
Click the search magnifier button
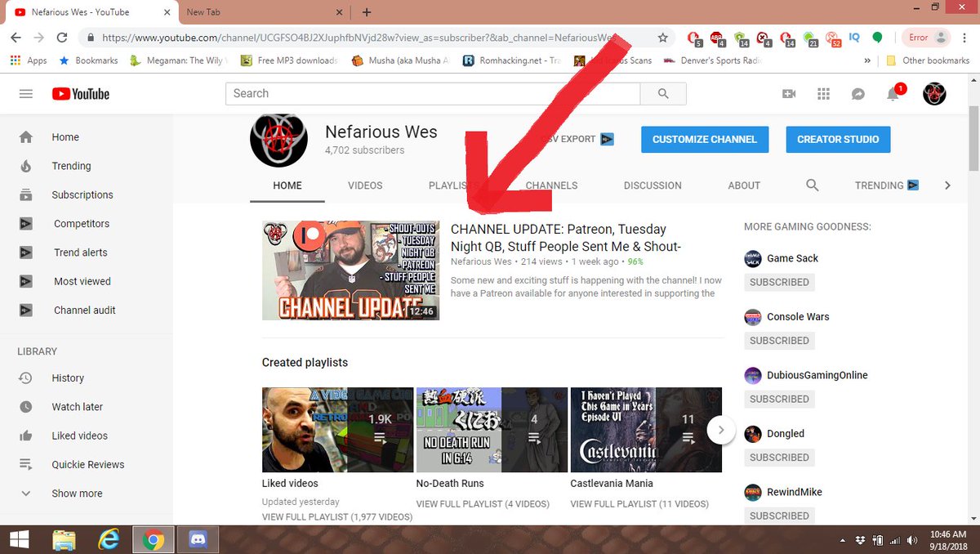coord(663,94)
